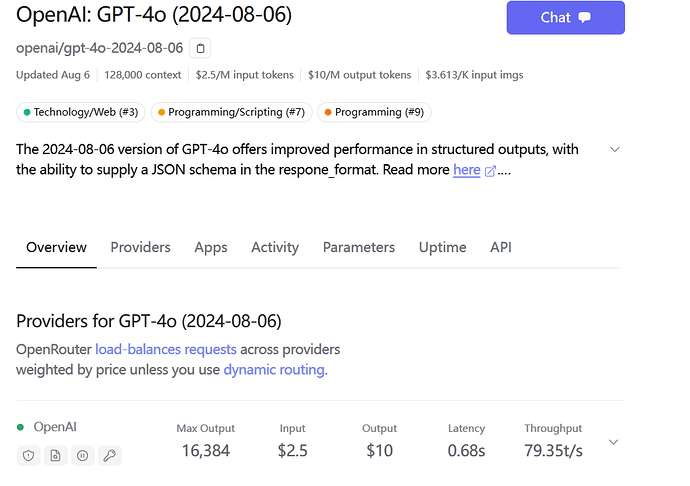Expand the OpenAI provider row details
690x486 pixels.
tap(613, 442)
